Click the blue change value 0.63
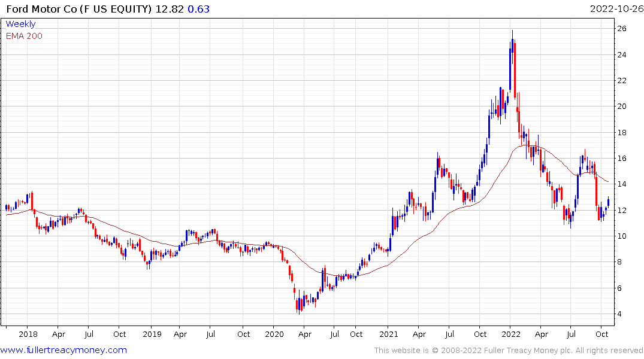This screenshot has height=359, width=644. tap(198, 9)
